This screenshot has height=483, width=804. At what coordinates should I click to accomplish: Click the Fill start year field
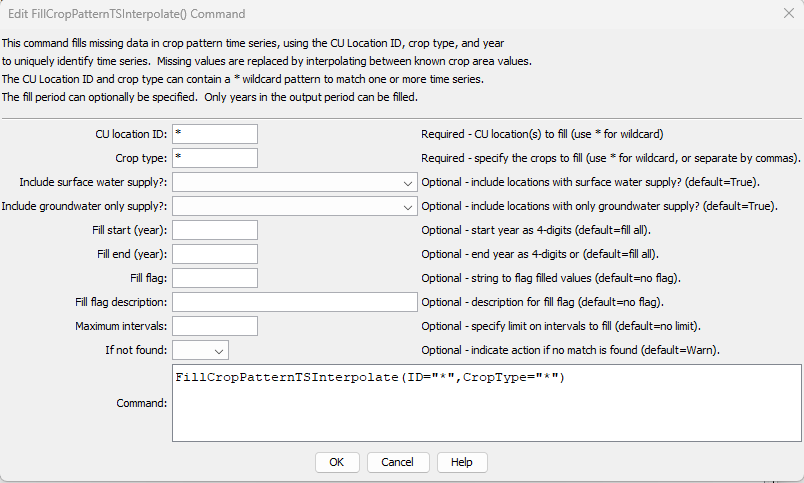(x=215, y=230)
